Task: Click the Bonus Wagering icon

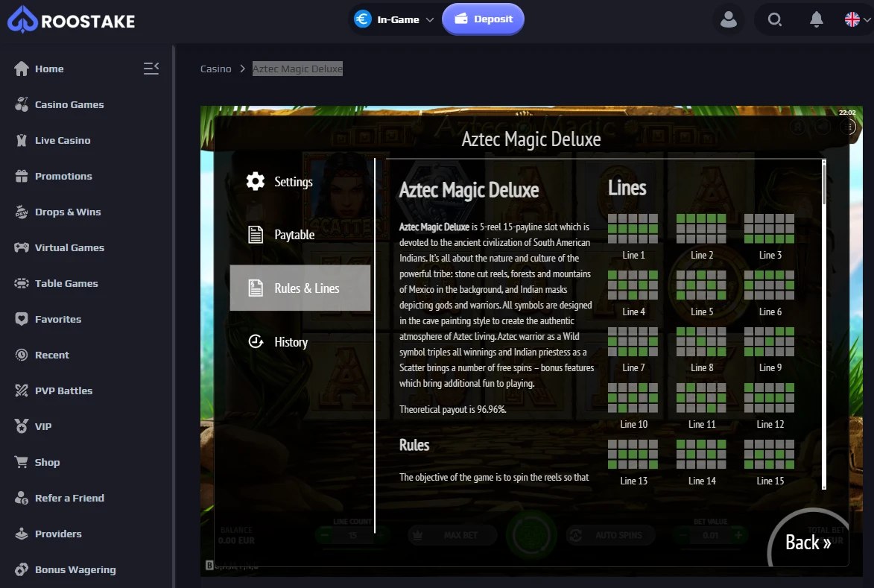Action: [21, 569]
